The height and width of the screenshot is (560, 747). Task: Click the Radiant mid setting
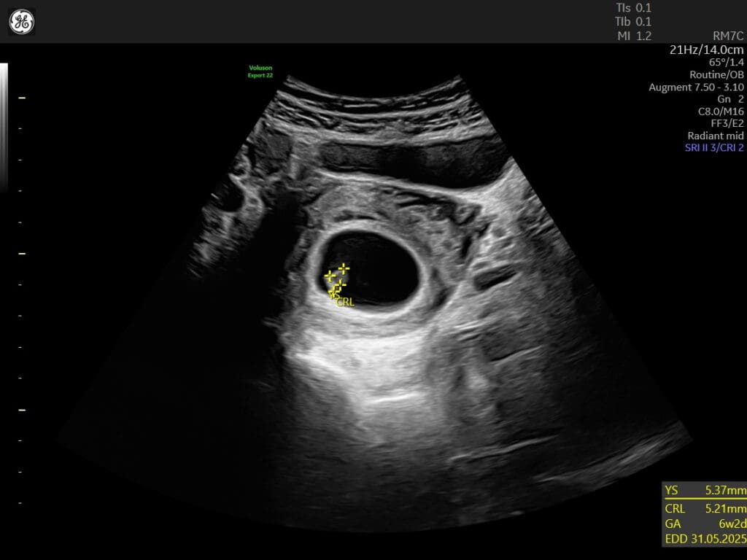click(x=715, y=136)
